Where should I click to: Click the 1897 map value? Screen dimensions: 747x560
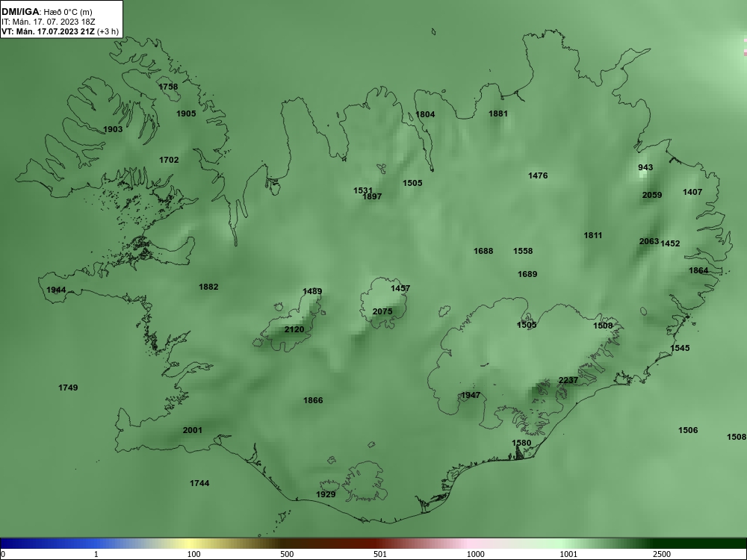(372, 196)
